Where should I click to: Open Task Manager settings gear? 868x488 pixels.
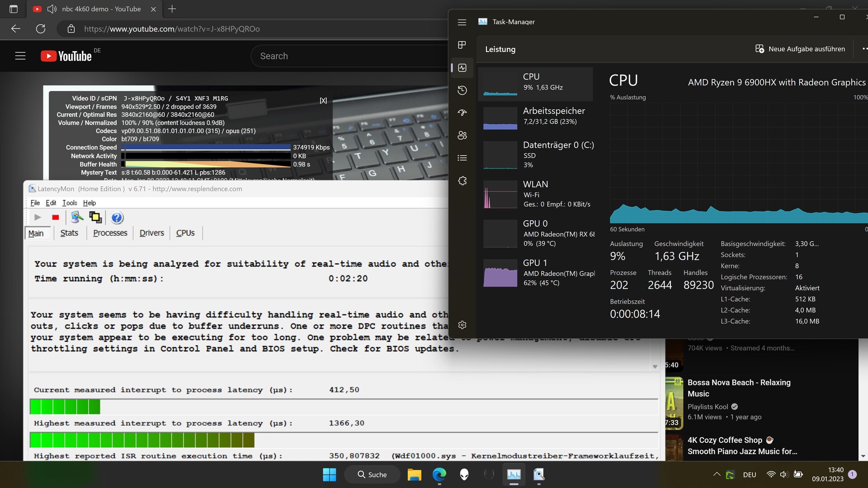click(x=462, y=325)
